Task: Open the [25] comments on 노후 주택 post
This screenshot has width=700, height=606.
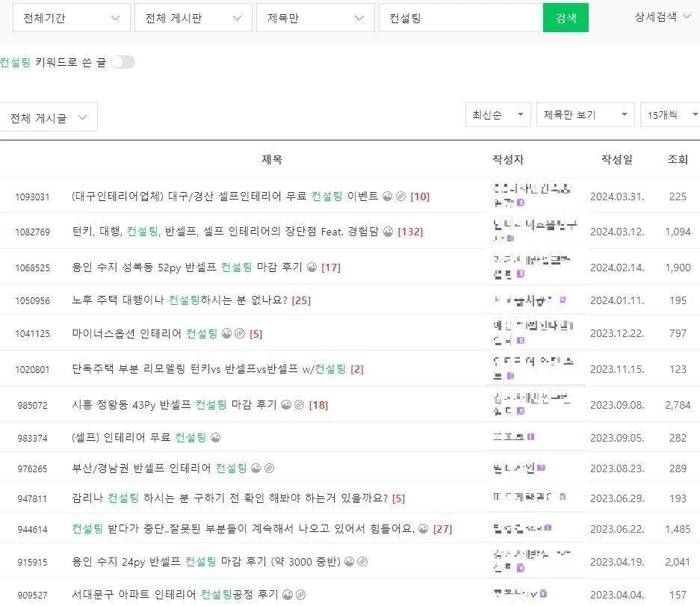Action: point(301,300)
